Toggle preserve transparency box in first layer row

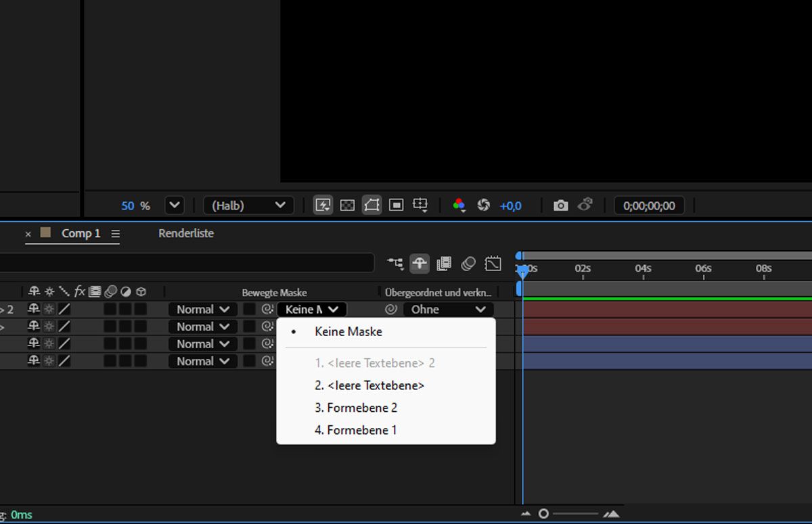pyautogui.click(x=250, y=310)
